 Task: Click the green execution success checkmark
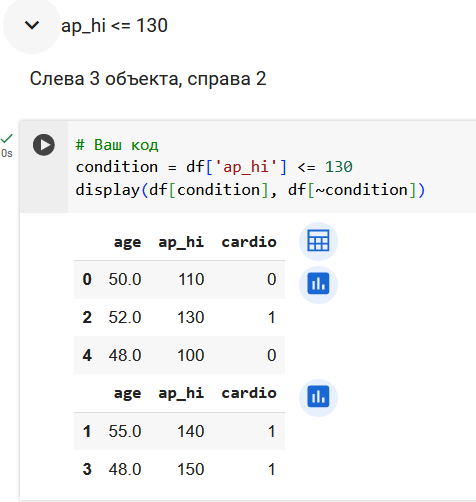pyautogui.click(x=7, y=138)
